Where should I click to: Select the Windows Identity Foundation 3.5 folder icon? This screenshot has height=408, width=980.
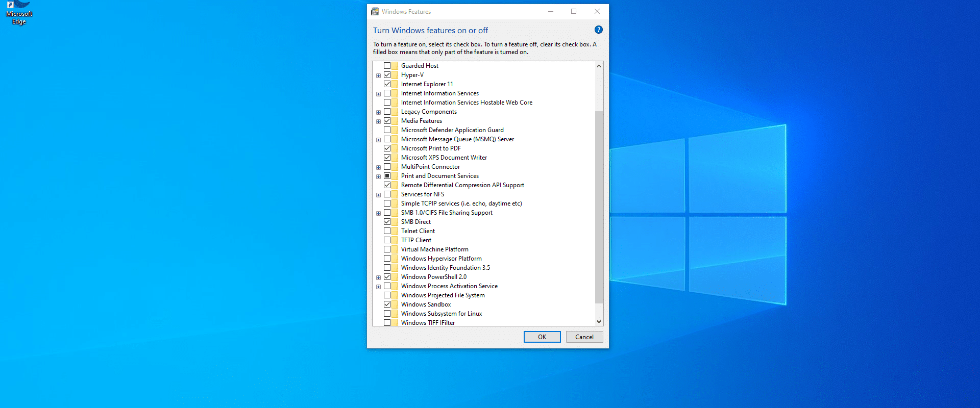point(395,268)
